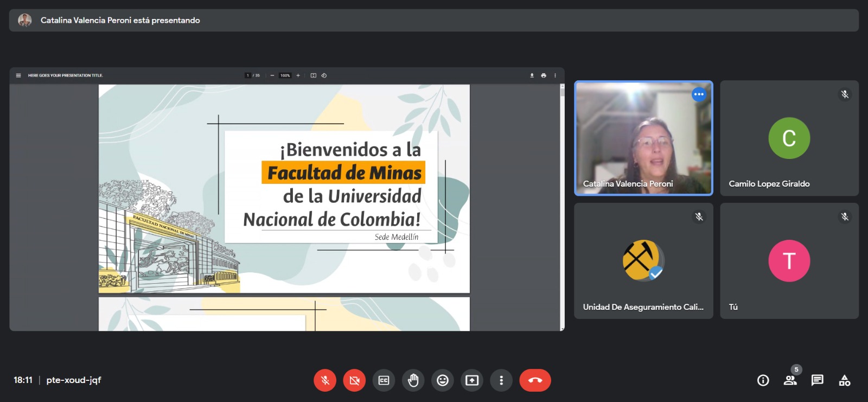Click the 100% zoom level field
Viewport: 868px width, 402px height.
[285, 75]
